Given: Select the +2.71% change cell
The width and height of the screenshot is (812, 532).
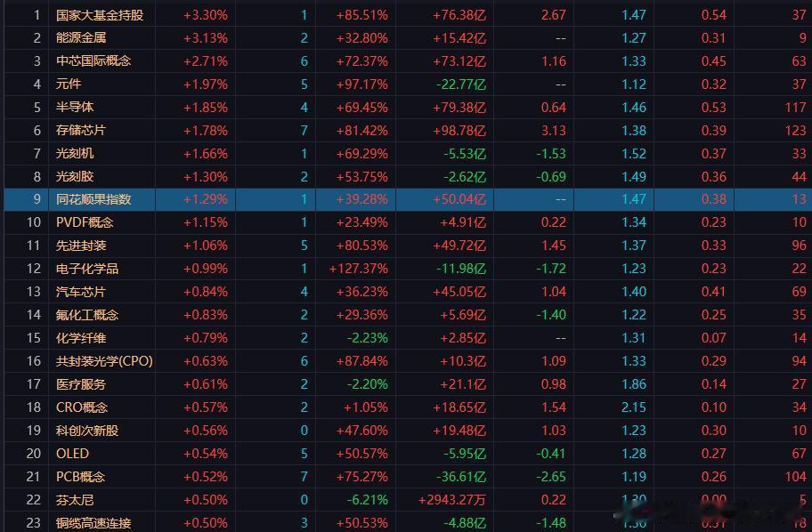Looking at the screenshot, I should click(x=205, y=61).
